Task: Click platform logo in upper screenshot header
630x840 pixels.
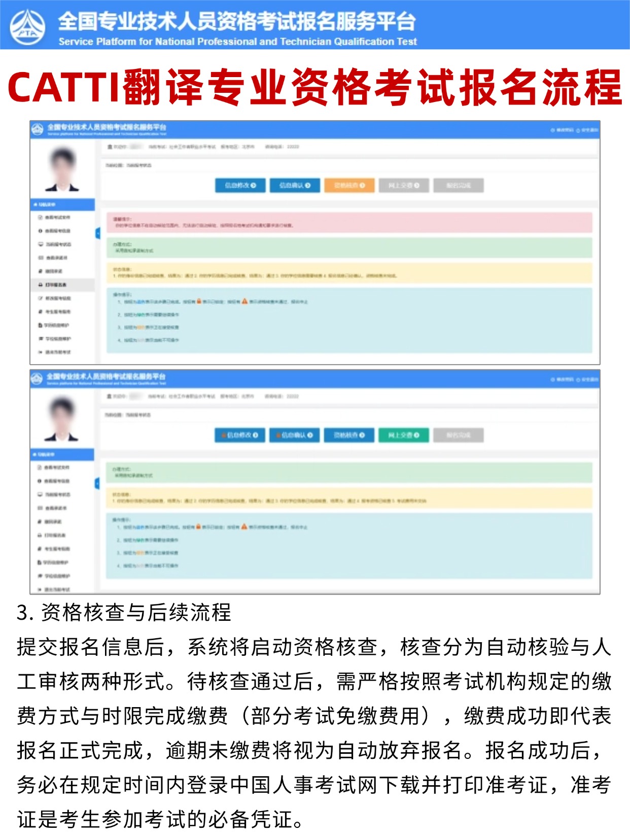Action: [38, 129]
